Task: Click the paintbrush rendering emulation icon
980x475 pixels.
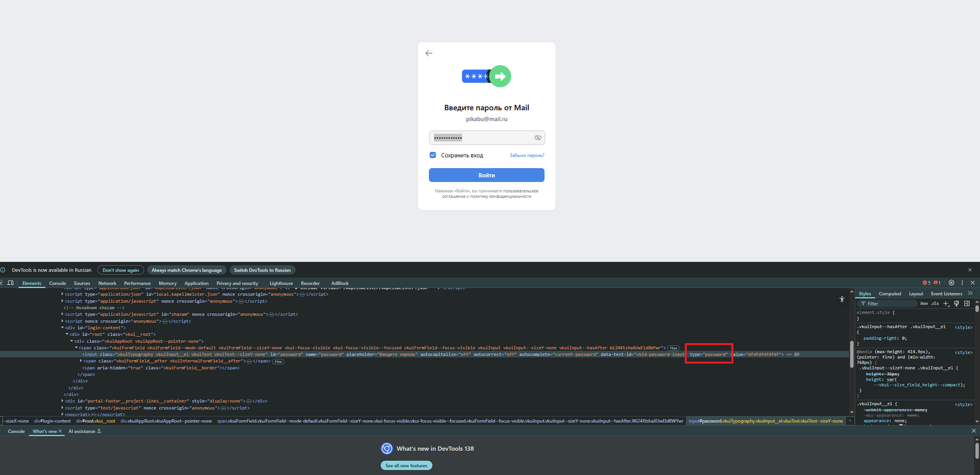Action: pos(957,304)
